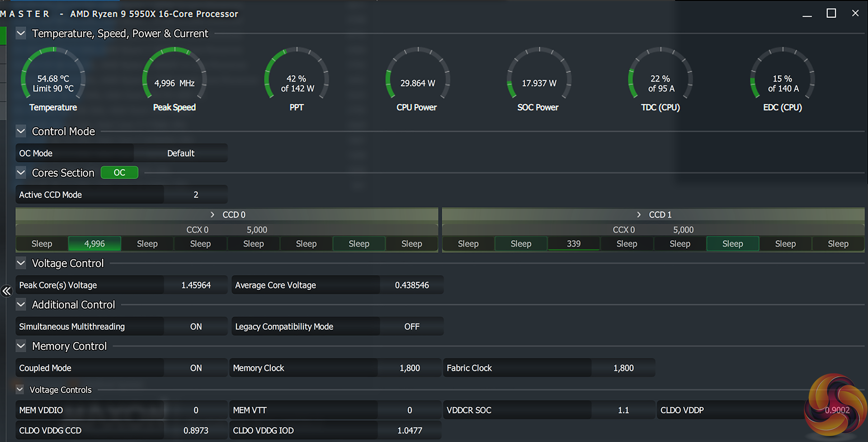The height and width of the screenshot is (442, 868).
Task: Collapse the Memory Control section
Action: (x=21, y=346)
